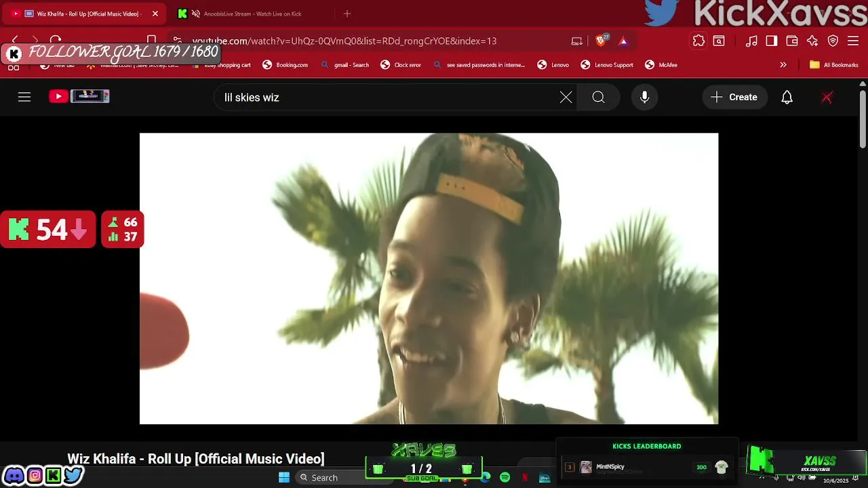This screenshot has width=868, height=488.
Task: Clear the YouTube search query
Action: tap(566, 98)
